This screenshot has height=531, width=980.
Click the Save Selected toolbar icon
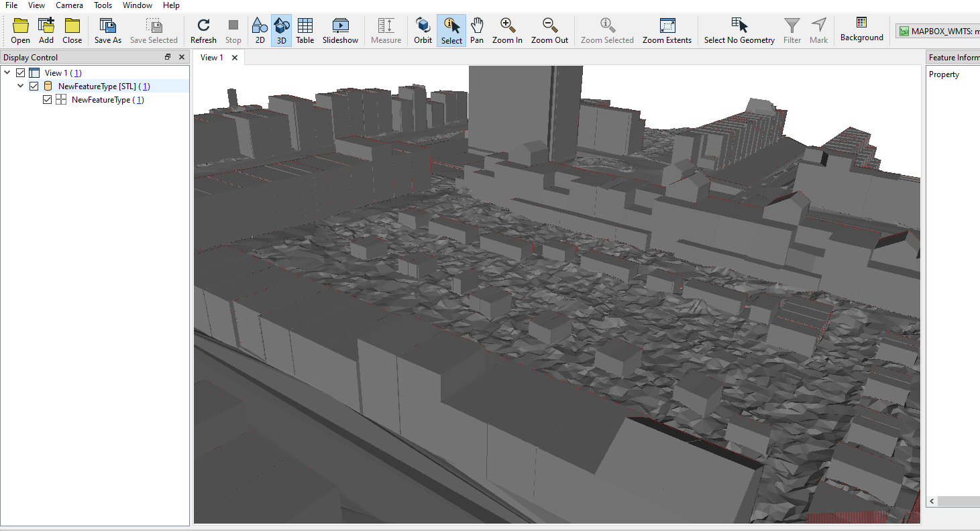pyautogui.click(x=154, y=31)
